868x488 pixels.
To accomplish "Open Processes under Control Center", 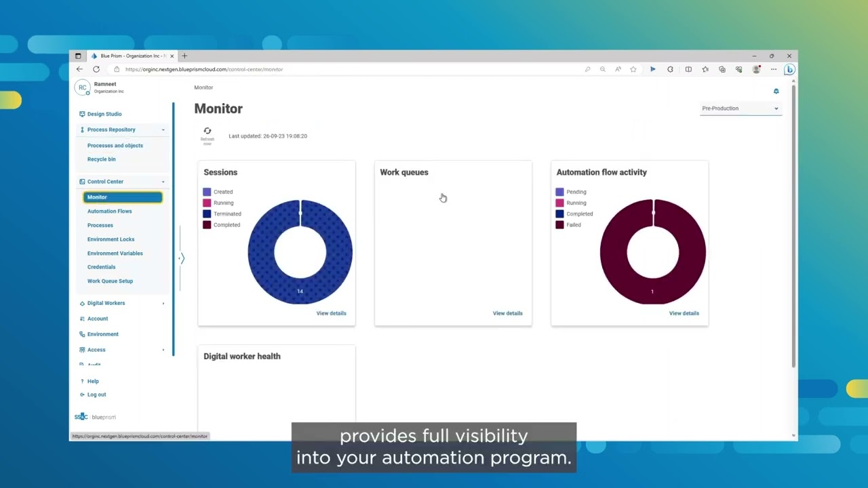I will click(100, 225).
